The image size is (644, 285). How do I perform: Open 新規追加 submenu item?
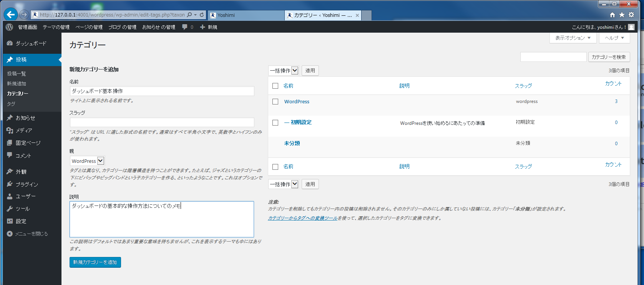pyautogui.click(x=17, y=83)
